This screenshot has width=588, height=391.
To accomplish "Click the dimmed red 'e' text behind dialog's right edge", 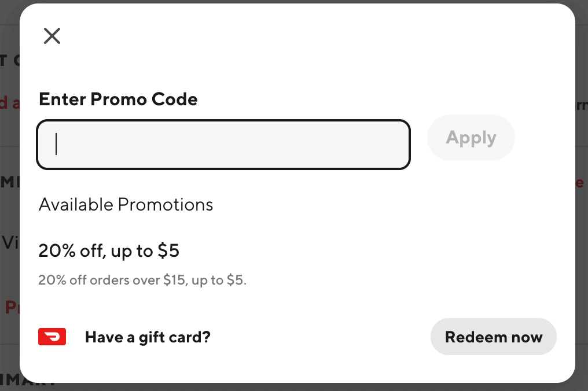I will (x=580, y=183).
